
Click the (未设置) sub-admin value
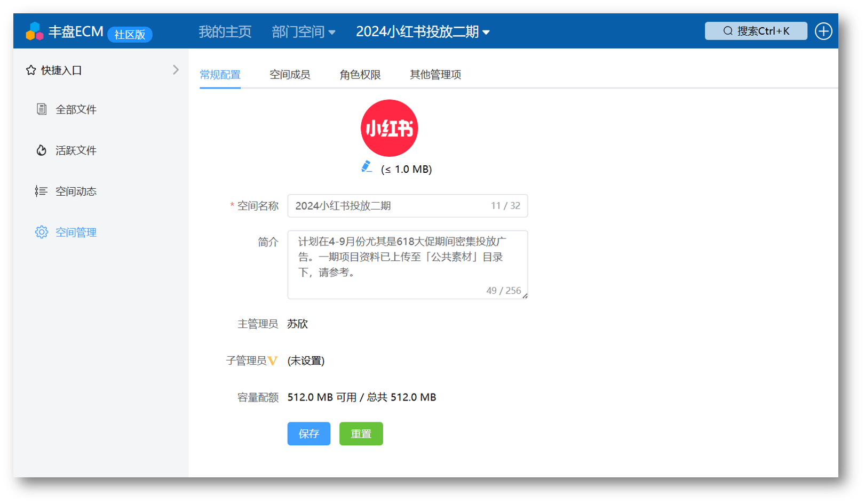click(306, 361)
